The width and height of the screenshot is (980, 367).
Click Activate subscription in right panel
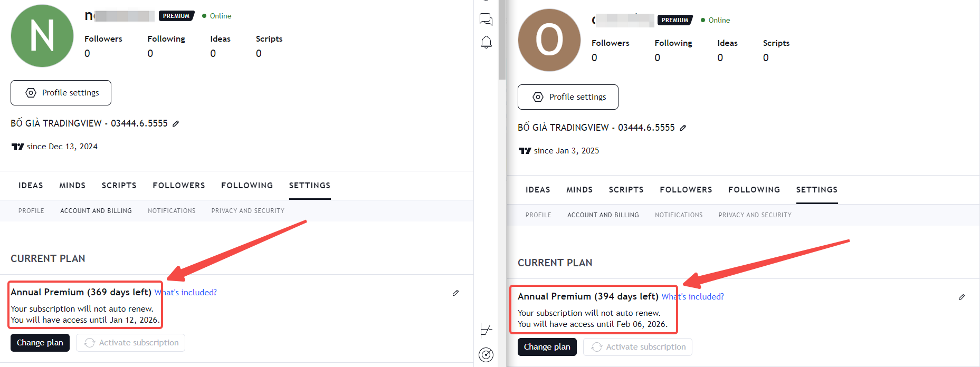638,347
